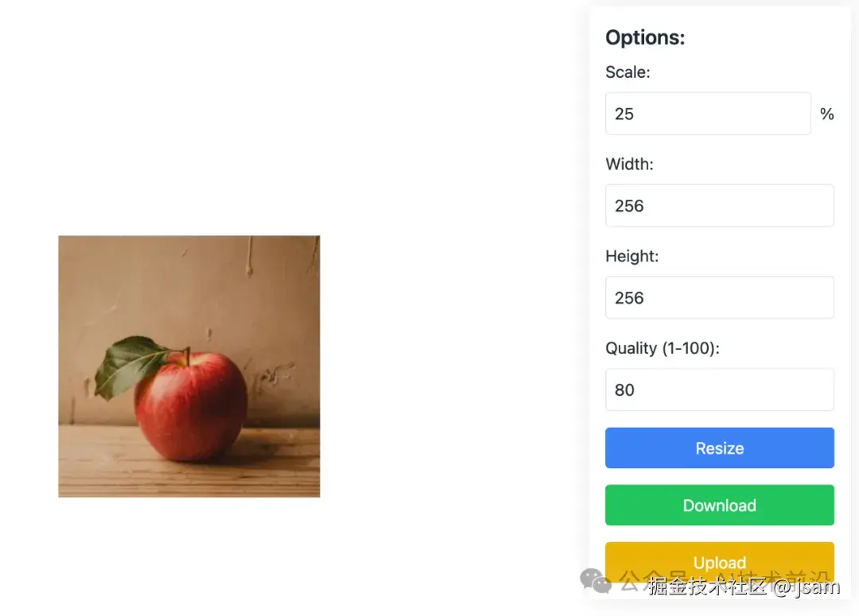Viewport: 859px width, 616px height.
Task: Select the Height input field
Action: pos(719,298)
